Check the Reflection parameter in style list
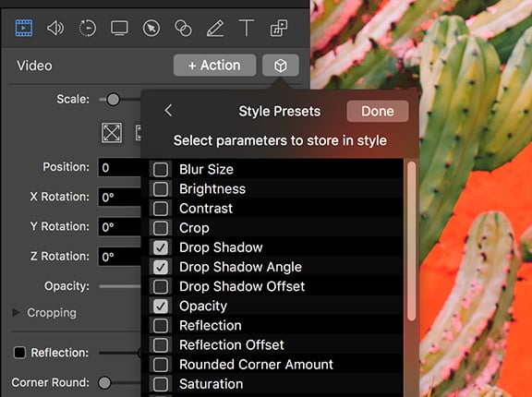Image resolution: width=532 pixels, height=397 pixels. coord(161,326)
